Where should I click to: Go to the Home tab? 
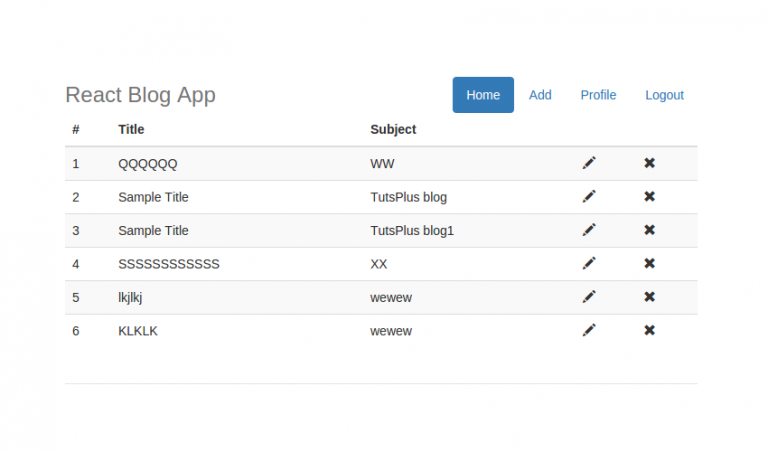(483, 95)
